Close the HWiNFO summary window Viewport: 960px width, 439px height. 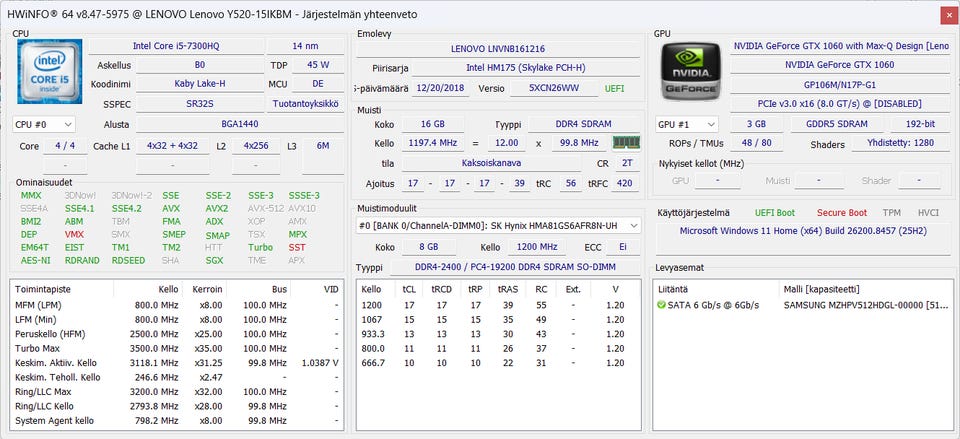point(947,15)
